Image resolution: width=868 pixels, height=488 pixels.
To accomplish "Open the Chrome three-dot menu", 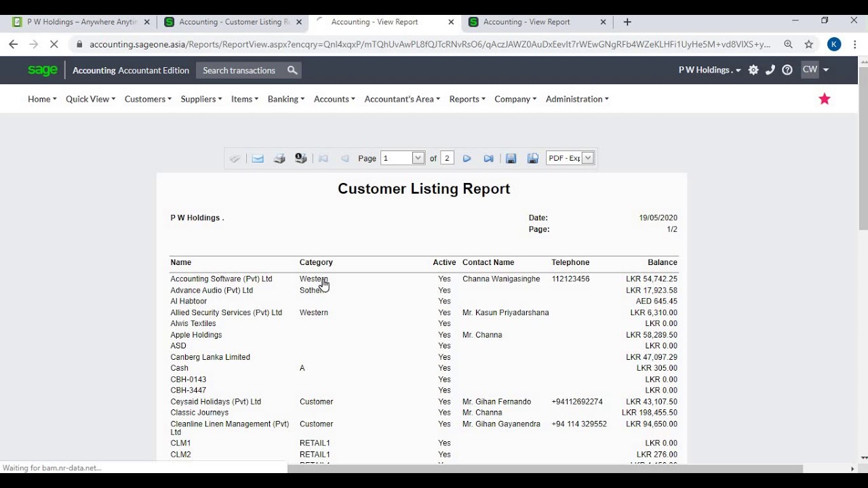I will tap(855, 44).
